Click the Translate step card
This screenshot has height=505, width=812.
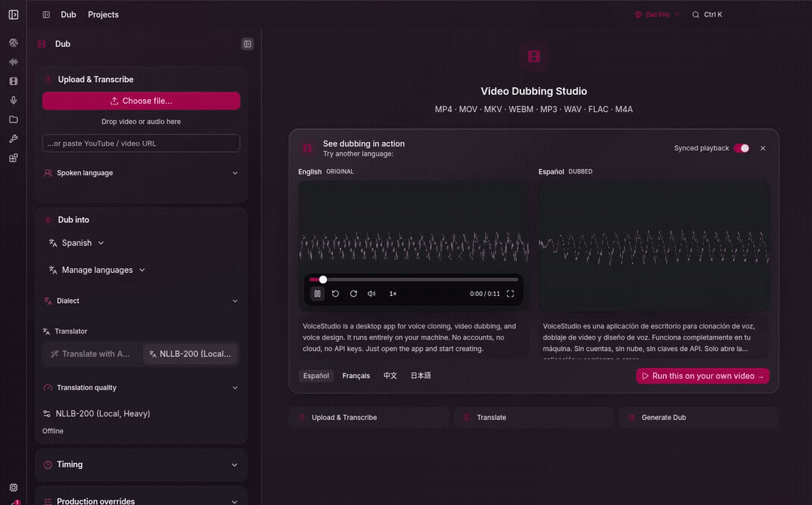pos(534,418)
